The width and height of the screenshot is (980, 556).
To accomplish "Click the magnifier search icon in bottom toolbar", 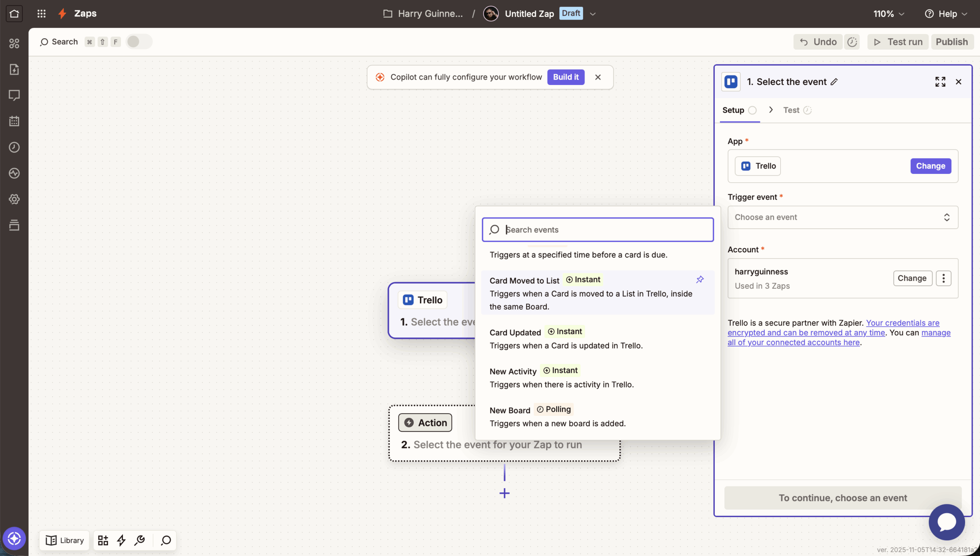I will click(165, 540).
